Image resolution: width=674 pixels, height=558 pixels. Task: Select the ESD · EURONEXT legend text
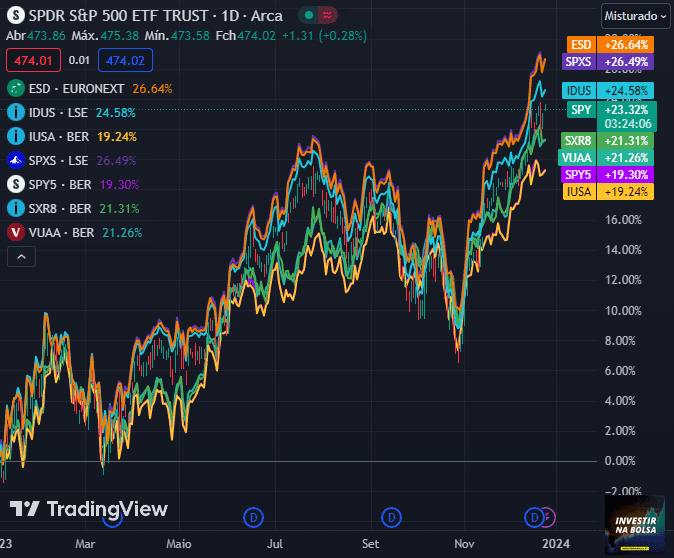point(77,89)
